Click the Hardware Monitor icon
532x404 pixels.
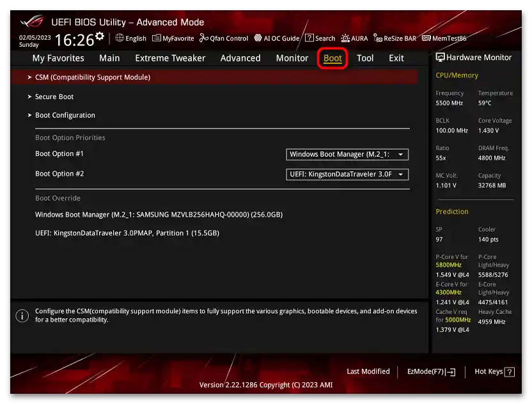coord(441,58)
